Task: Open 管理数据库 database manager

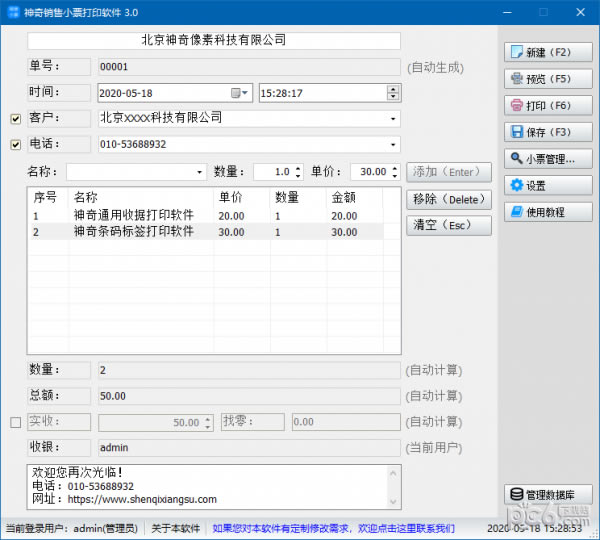Action: click(x=548, y=494)
